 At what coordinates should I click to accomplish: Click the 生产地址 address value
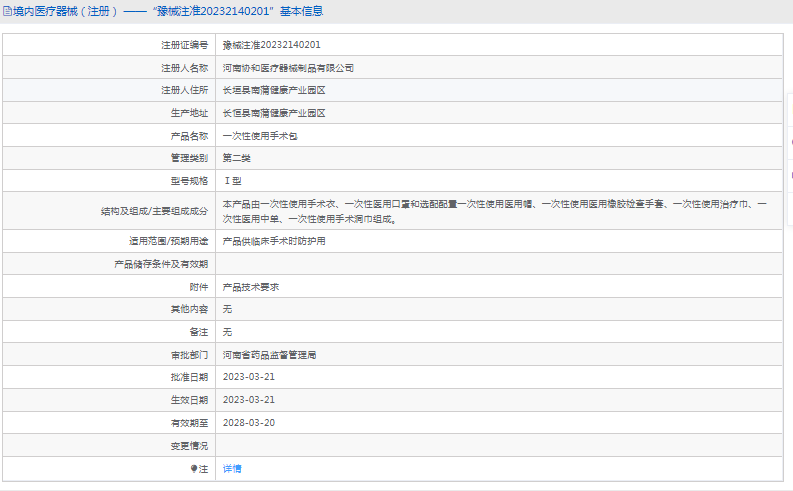pos(274,113)
